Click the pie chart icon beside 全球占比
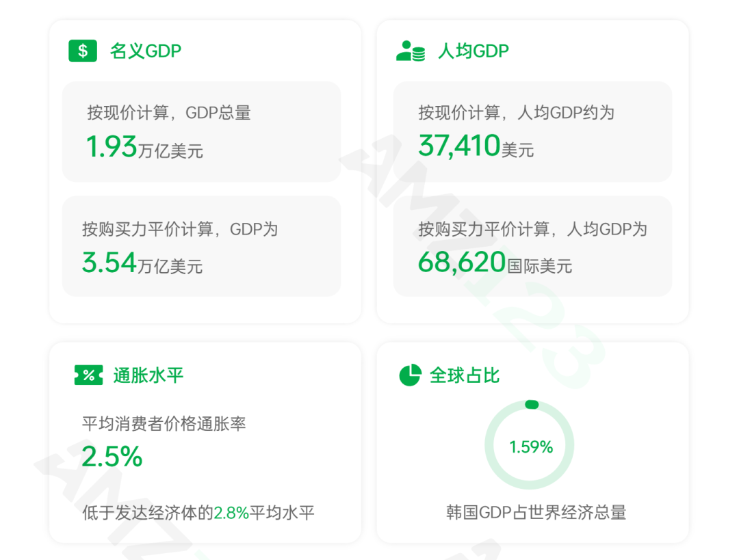Viewport: 739px width, 560px height. point(410,375)
